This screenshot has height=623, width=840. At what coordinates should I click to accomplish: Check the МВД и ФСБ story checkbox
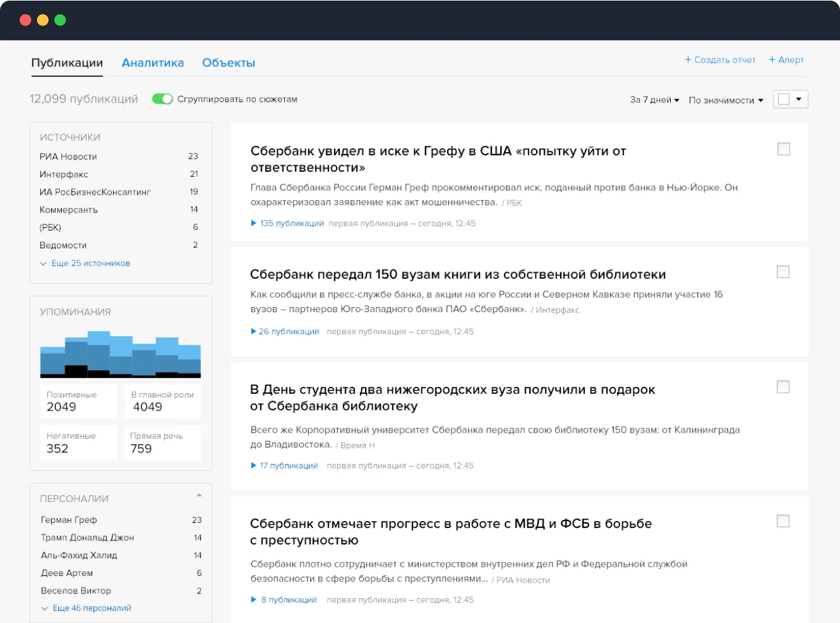click(783, 521)
